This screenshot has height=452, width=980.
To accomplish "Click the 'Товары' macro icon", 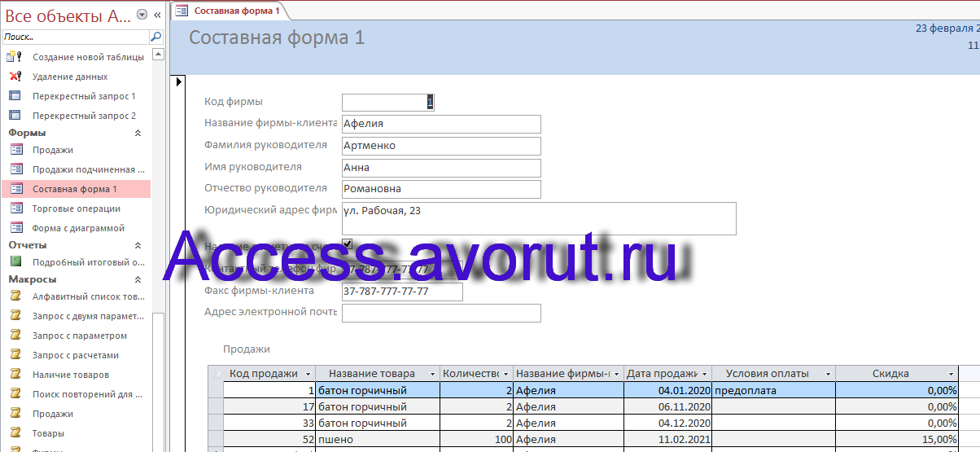I will coord(15,433).
